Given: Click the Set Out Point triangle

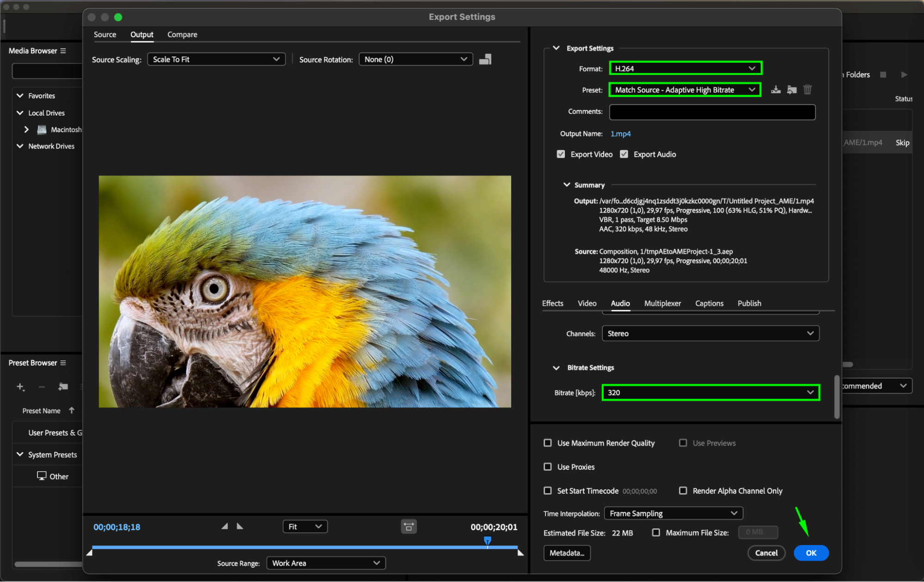Looking at the screenshot, I should click(x=239, y=526).
